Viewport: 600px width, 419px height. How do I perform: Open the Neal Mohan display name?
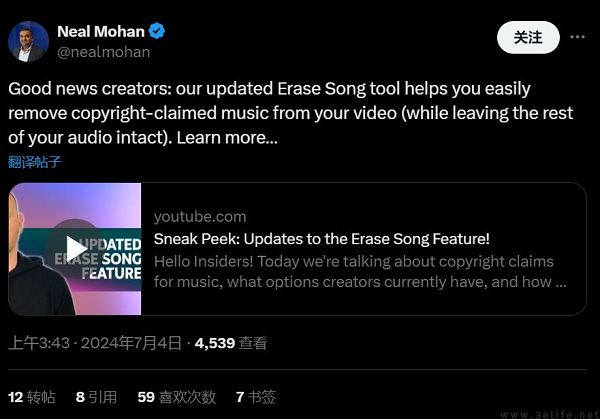click(101, 32)
